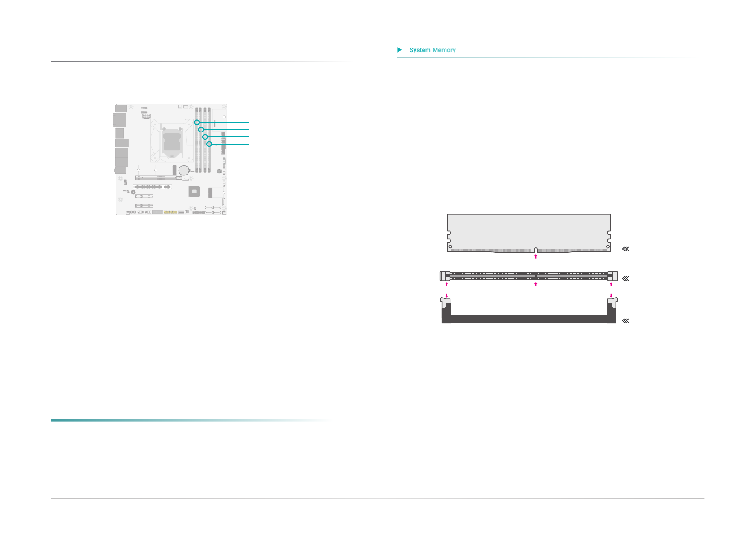This screenshot has width=756, height=535.
Task: Click the yellow headers on the board's bottom edge
Action: pyautogui.click(x=170, y=212)
